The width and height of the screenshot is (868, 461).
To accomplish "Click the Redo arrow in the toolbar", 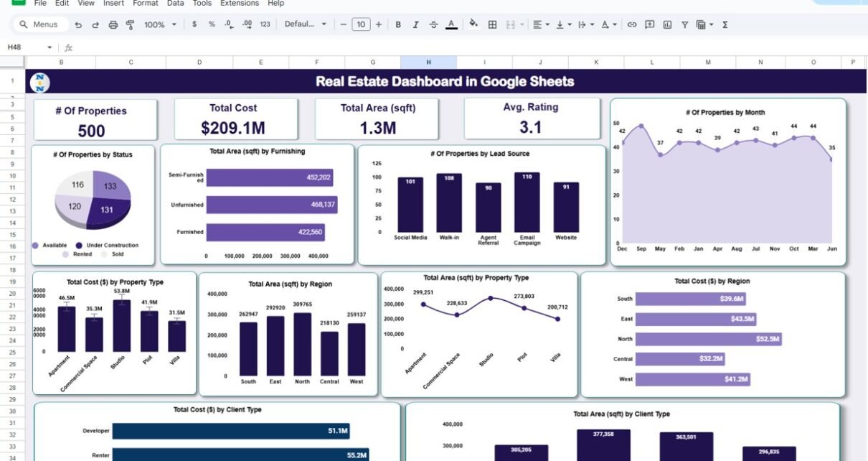I will pyautogui.click(x=95, y=24).
